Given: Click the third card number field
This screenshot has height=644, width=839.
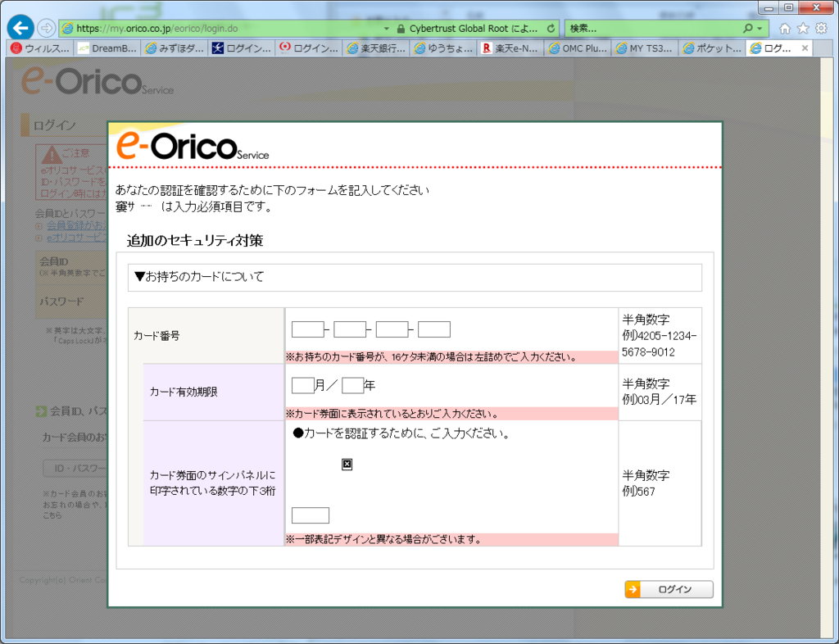Looking at the screenshot, I should click(392, 329).
